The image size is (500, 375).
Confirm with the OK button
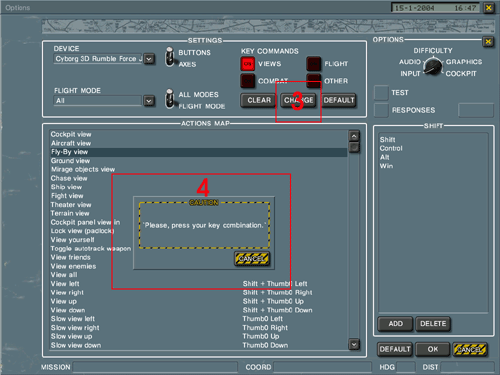[x=433, y=349]
